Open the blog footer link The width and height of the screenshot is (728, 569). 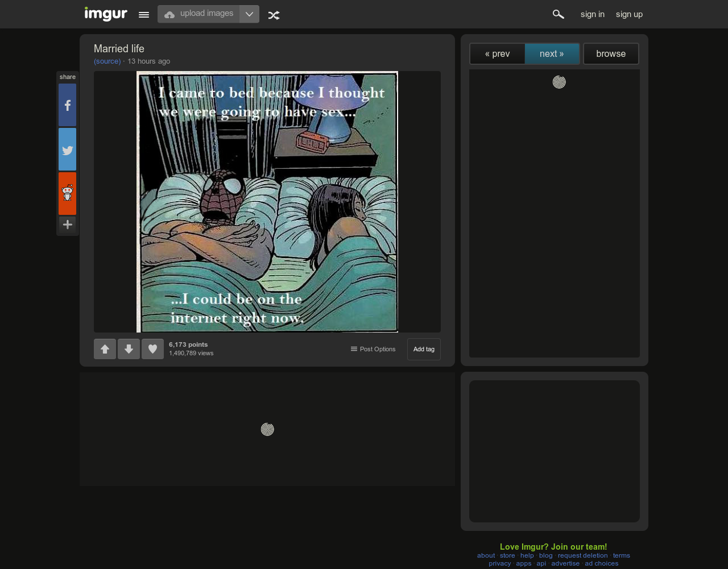coord(546,555)
